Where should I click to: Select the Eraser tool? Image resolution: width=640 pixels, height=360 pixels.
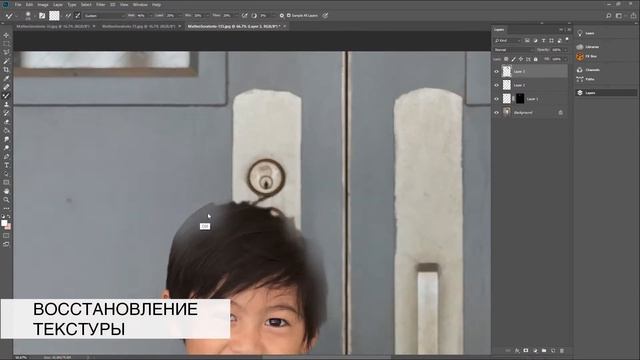[6, 122]
